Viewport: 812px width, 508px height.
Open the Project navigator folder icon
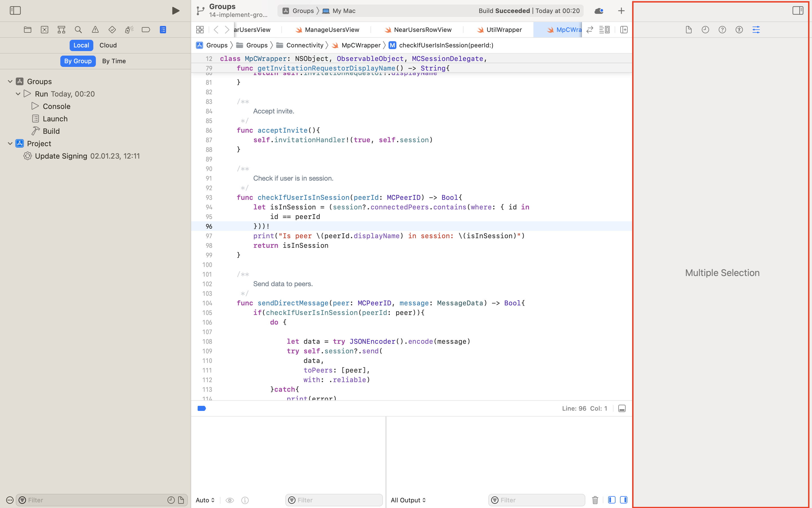pyautogui.click(x=28, y=30)
